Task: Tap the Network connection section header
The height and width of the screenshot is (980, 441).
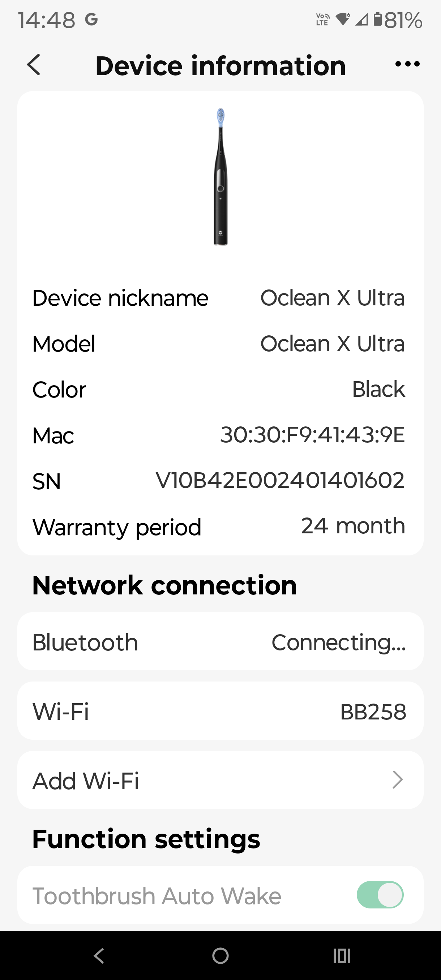Action: tap(164, 585)
